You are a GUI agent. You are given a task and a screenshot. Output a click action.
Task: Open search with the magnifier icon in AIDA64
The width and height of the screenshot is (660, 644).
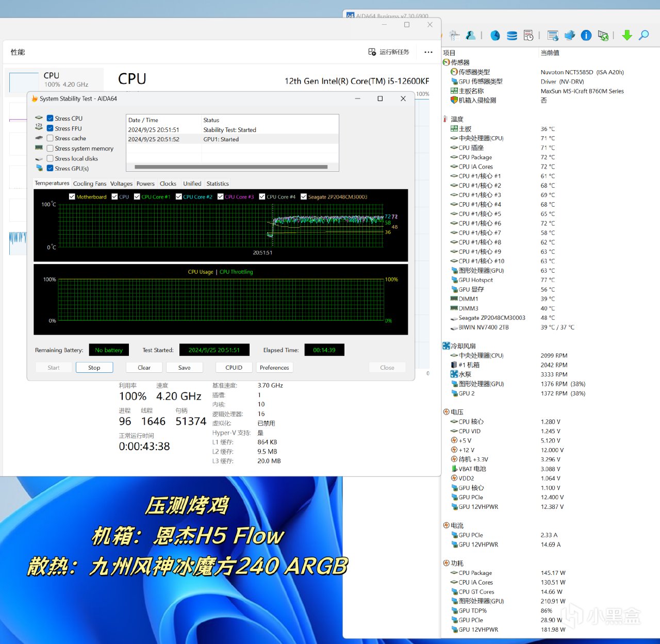[x=644, y=35]
